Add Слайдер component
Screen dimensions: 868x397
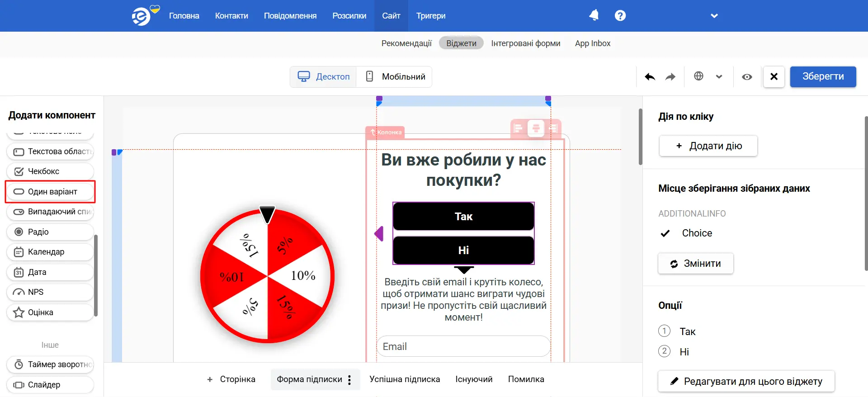click(x=50, y=385)
